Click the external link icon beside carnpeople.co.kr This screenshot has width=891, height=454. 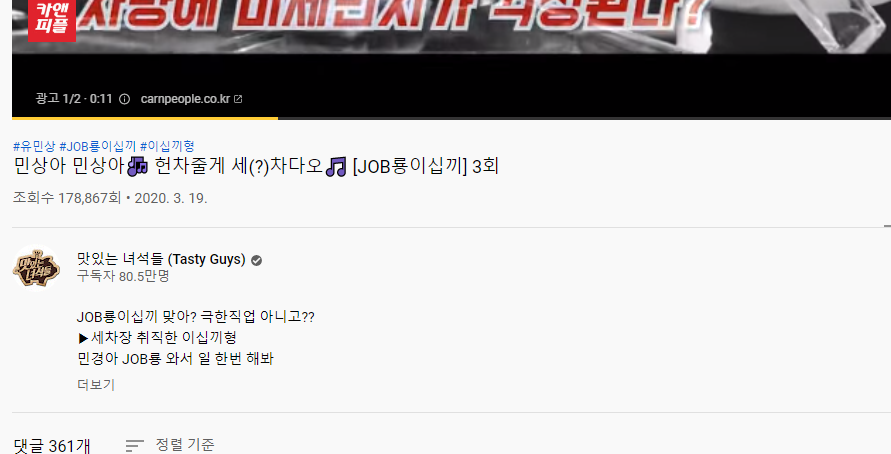(x=238, y=99)
